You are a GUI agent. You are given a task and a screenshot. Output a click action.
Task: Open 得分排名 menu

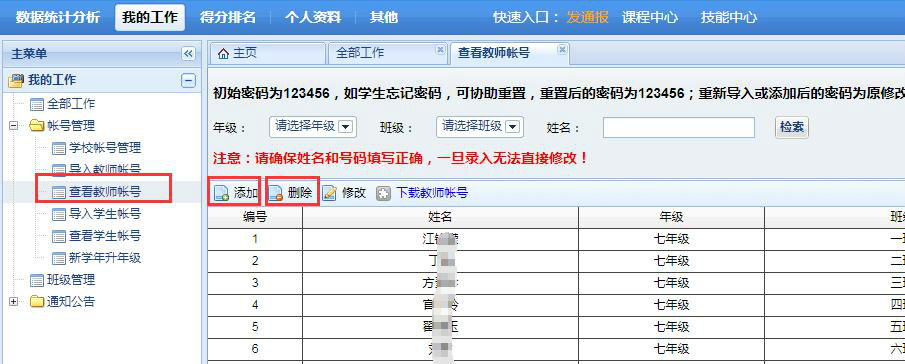227,17
